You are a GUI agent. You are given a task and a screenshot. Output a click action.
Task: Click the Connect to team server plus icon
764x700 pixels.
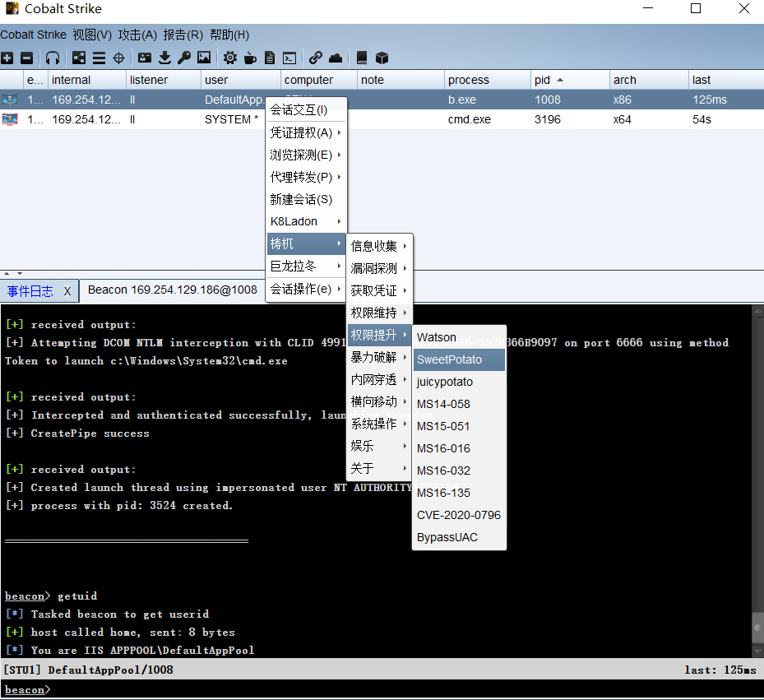coord(7,58)
